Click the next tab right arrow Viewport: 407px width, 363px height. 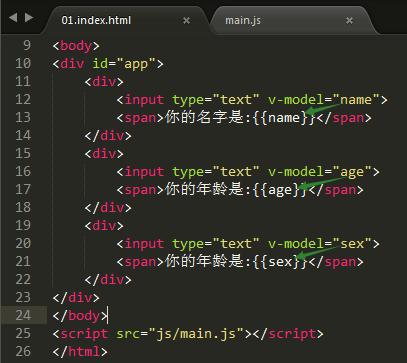[29, 17]
